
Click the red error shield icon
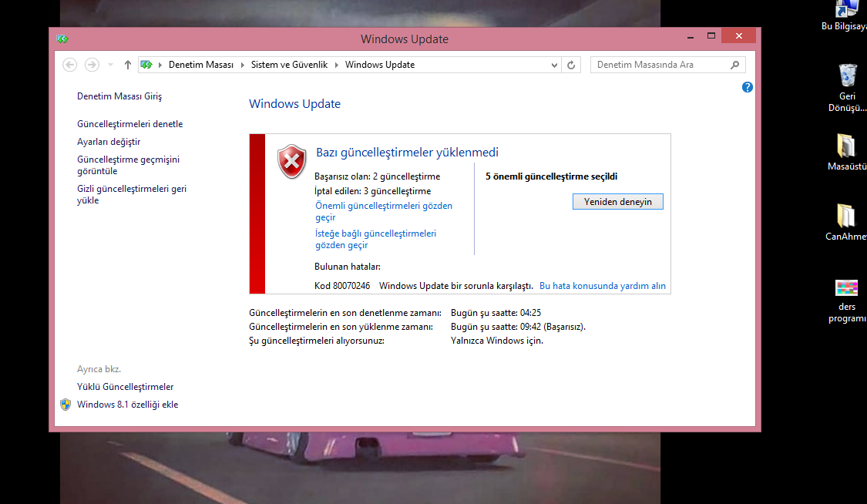tap(291, 162)
